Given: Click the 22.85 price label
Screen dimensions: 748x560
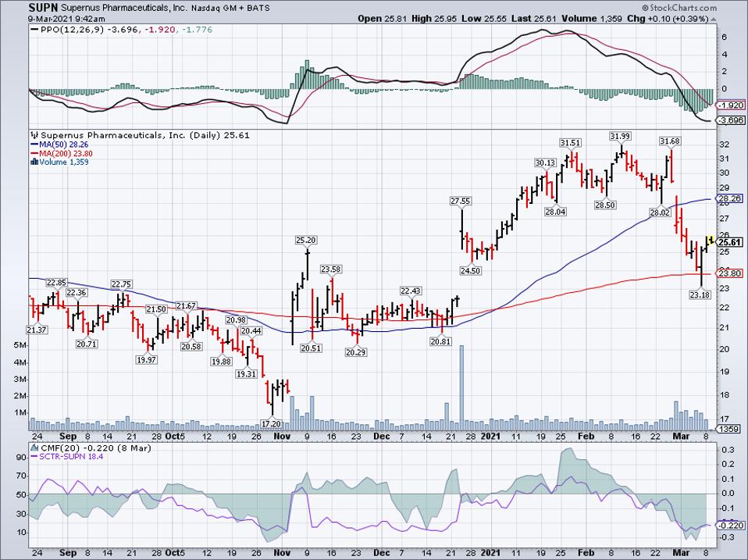Looking at the screenshot, I should point(55,283).
